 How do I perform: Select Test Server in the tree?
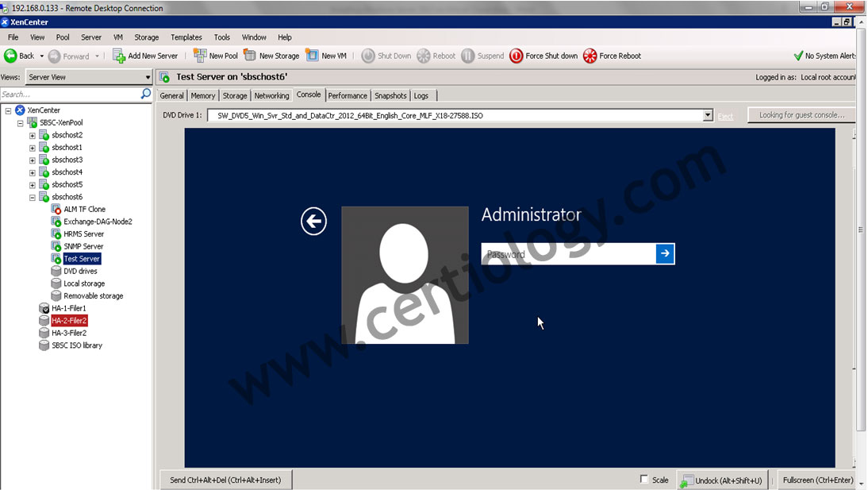(x=82, y=259)
